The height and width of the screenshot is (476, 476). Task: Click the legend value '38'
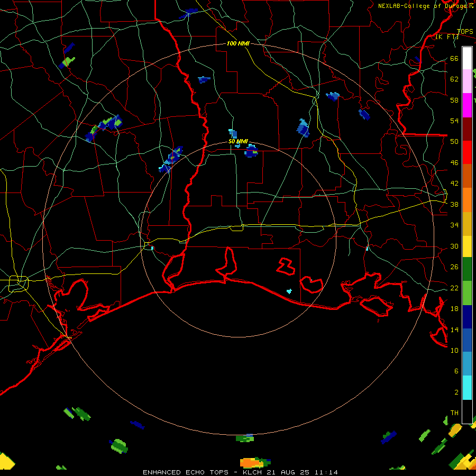click(454, 205)
